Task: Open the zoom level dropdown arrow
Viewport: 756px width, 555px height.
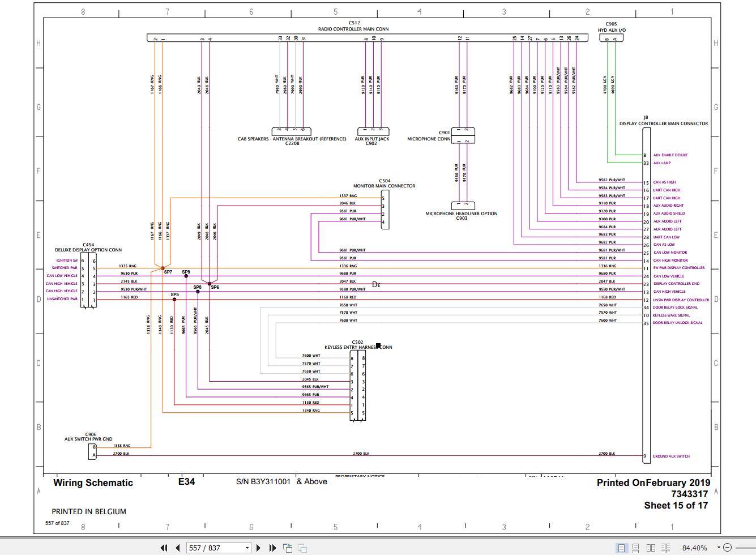Action: 719,548
